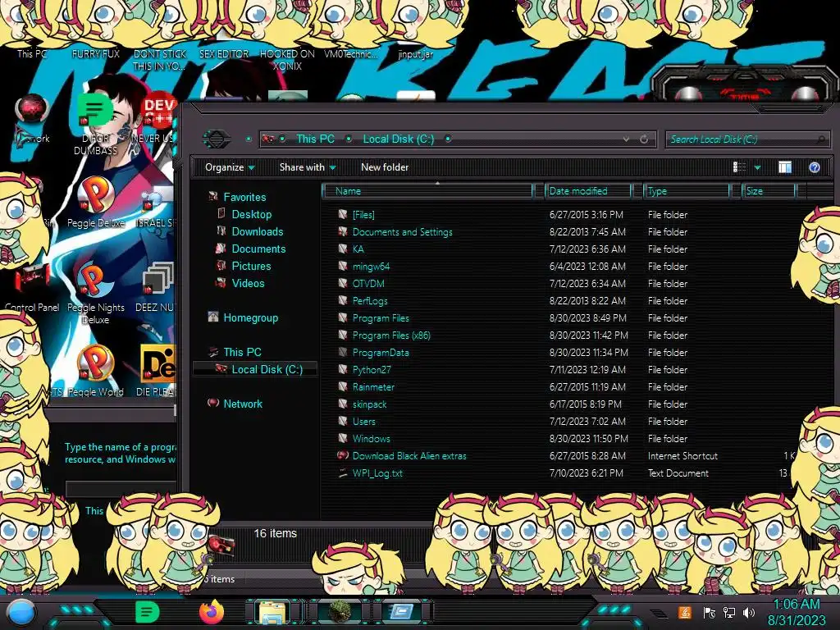Click the New folder button
Viewport: 840px width, 630px height.
pyautogui.click(x=385, y=167)
